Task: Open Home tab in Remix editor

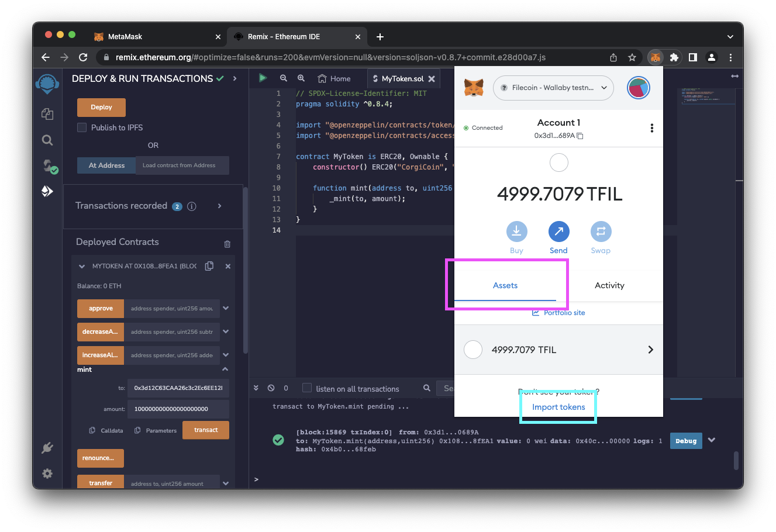Action: (x=334, y=78)
